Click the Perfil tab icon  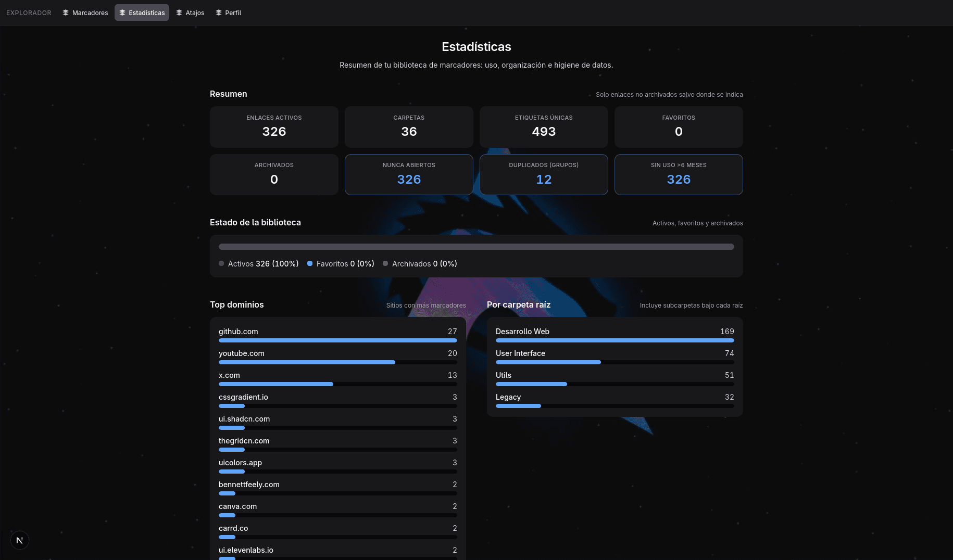(x=219, y=12)
